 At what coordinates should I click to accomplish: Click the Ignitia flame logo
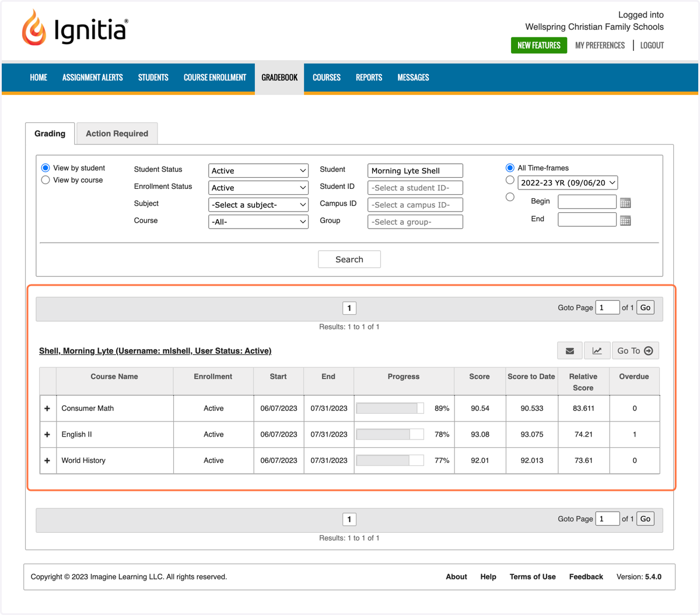[34, 27]
